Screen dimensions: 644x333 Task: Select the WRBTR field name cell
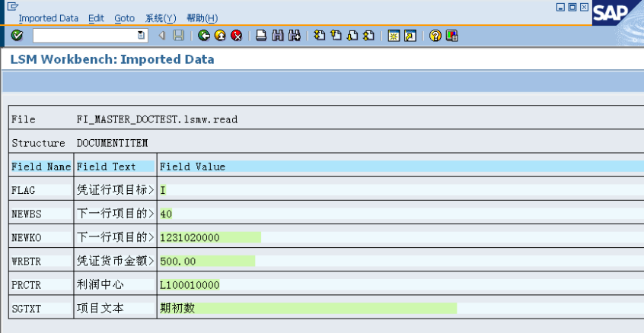pos(41,262)
